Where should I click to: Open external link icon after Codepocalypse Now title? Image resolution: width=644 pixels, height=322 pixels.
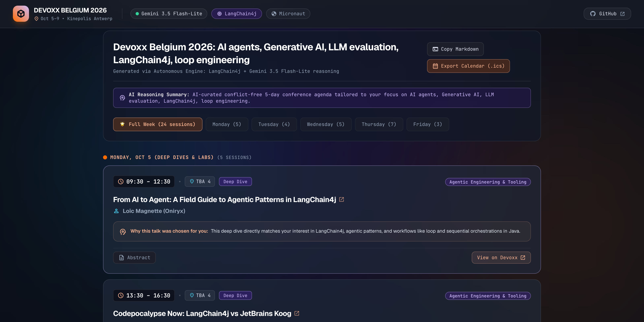tap(297, 314)
